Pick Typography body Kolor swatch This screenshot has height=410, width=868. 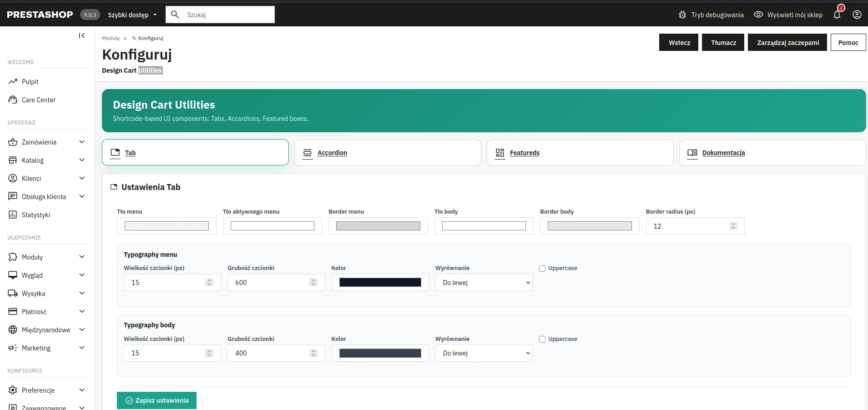coord(380,353)
